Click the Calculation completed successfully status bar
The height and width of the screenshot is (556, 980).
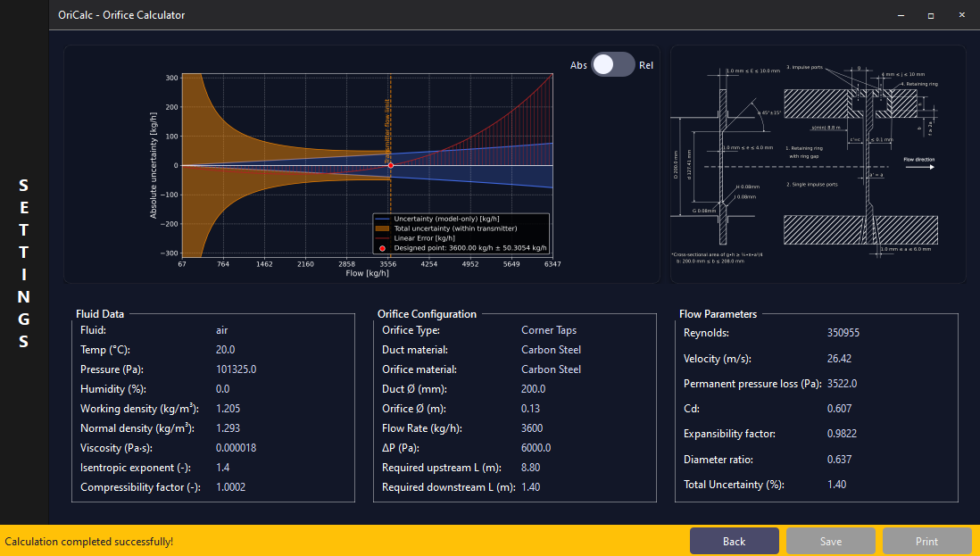[x=89, y=541]
